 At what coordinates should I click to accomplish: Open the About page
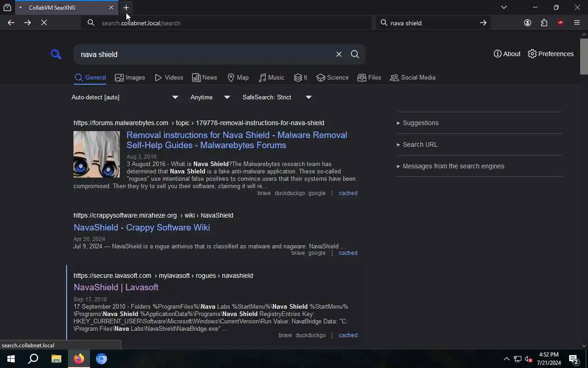point(507,54)
